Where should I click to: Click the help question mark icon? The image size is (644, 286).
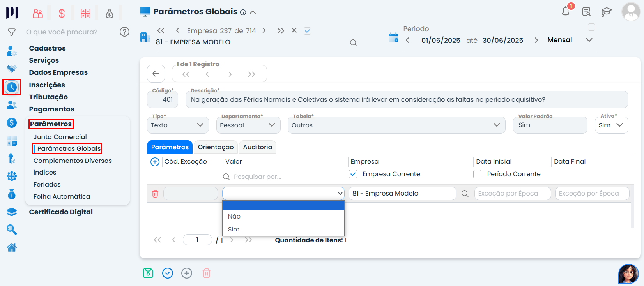coord(124,32)
